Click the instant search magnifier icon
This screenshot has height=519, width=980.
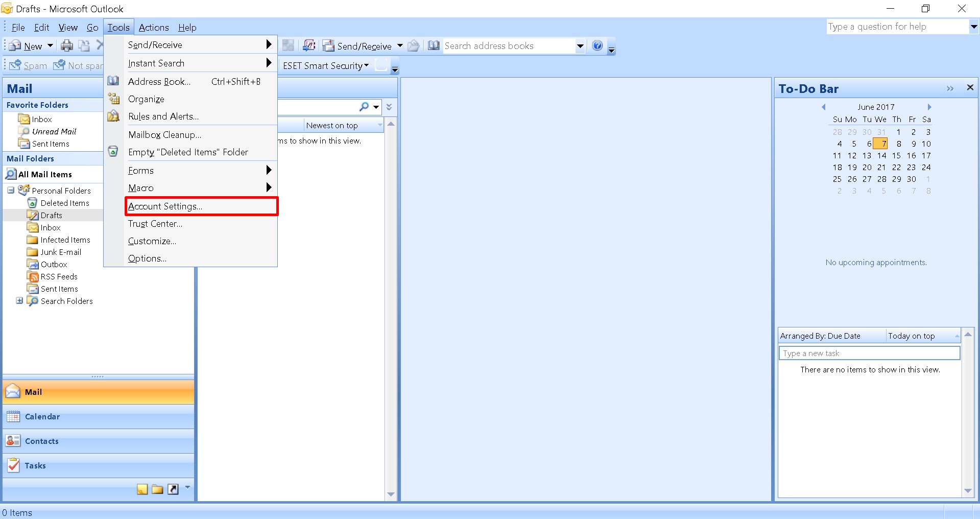click(x=364, y=107)
